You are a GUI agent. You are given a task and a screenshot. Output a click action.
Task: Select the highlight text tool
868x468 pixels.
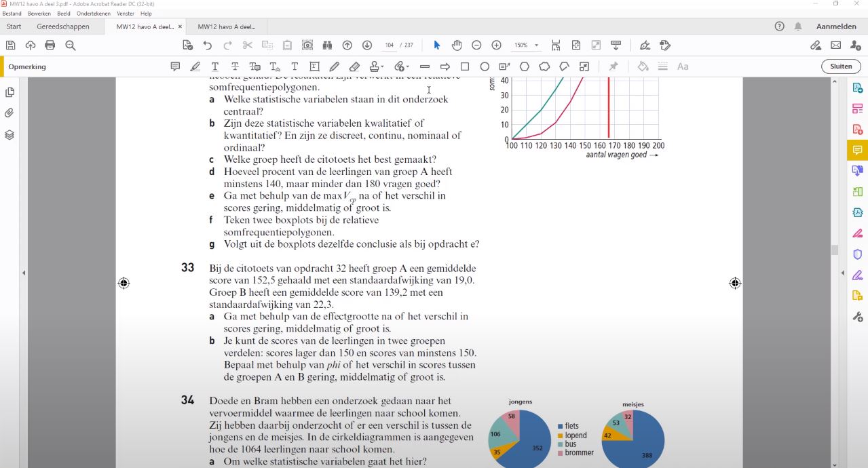(195, 66)
